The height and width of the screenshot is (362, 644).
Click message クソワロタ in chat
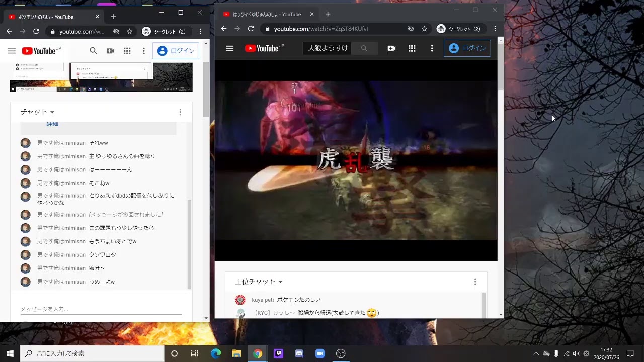(102, 254)
